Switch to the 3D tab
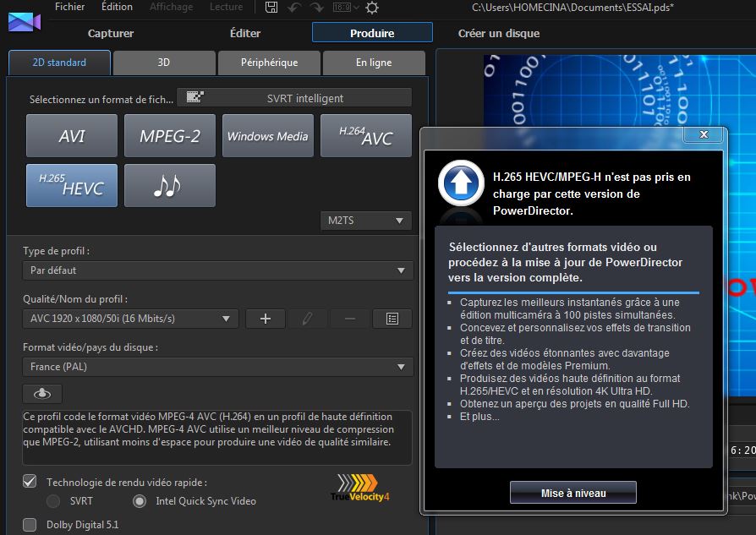This screenshot has width=756, height=535. [164, 63]
